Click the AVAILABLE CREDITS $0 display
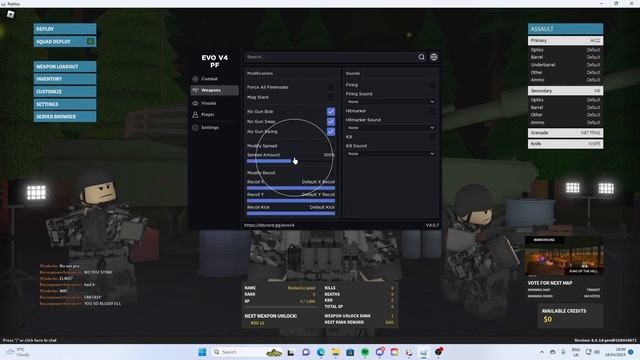Image resolution: width=640 pixels, height=360 pixels. point(570,316)
